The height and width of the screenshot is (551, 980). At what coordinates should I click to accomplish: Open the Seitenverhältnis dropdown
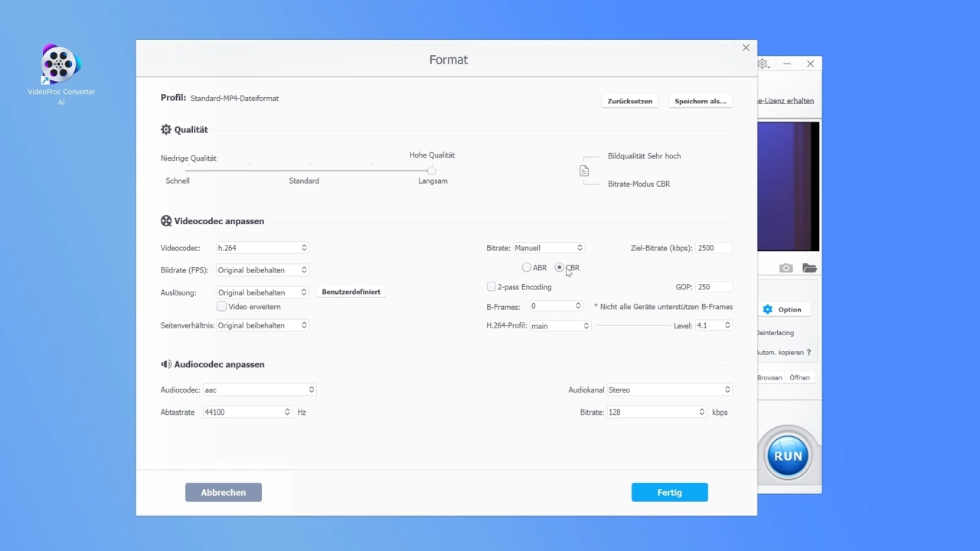pos(263,325)
